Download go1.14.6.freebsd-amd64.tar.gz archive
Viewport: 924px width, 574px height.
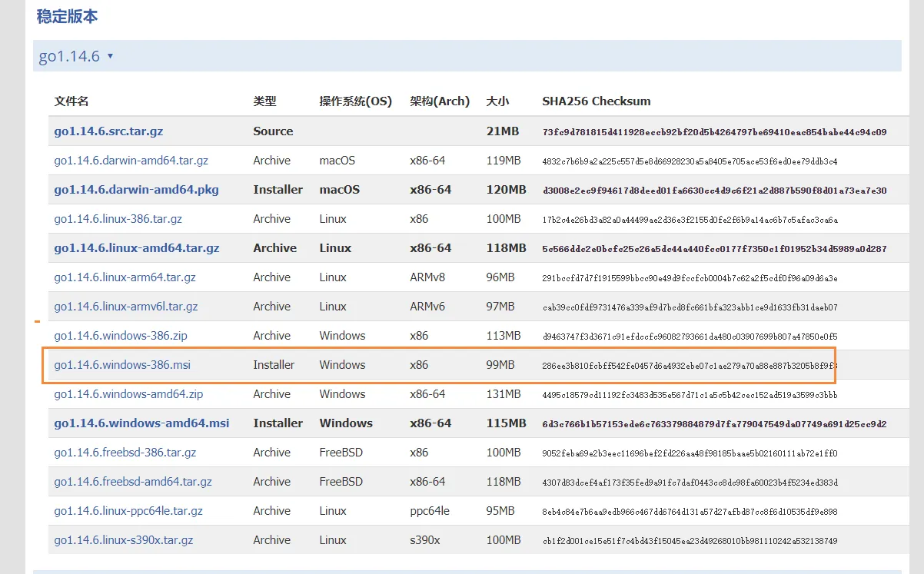(x=133, y=482)
